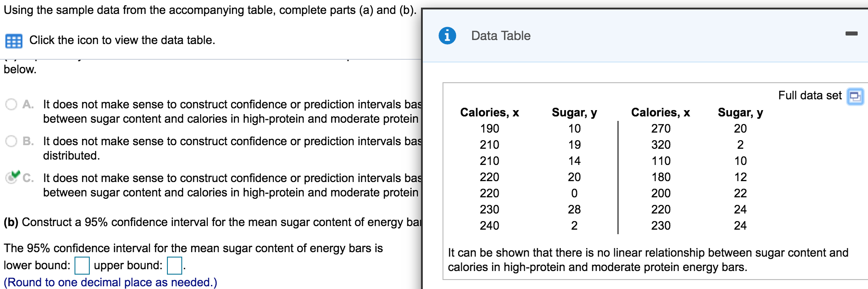Click the icon mentioned in the instructions
This screenshot has height=289, width=868.
[x=14, y=41]
